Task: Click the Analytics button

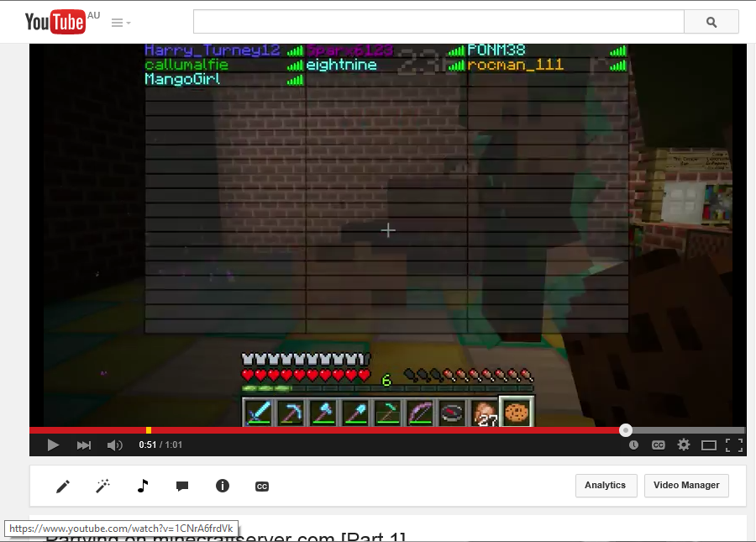Action: click(606, 486)
